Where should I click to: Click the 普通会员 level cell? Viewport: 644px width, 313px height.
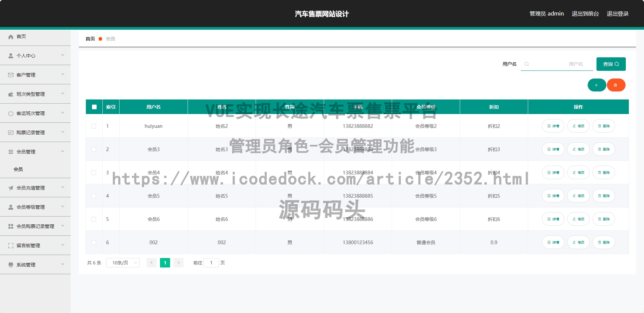click(426, 243)
